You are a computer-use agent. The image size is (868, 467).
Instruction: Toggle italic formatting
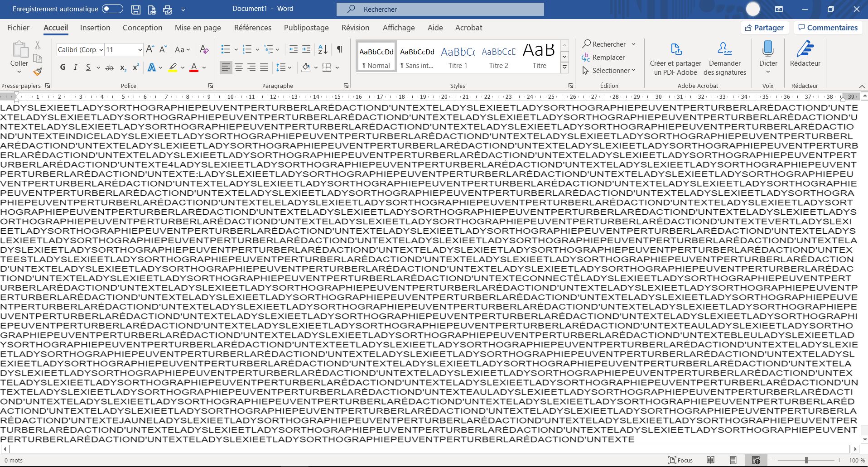point(75,67)
